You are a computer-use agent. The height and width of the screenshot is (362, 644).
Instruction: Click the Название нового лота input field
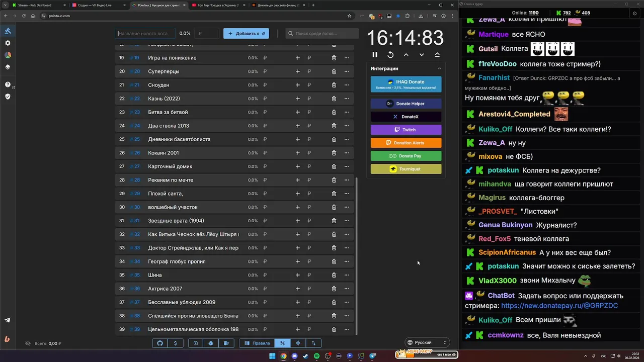145,34
